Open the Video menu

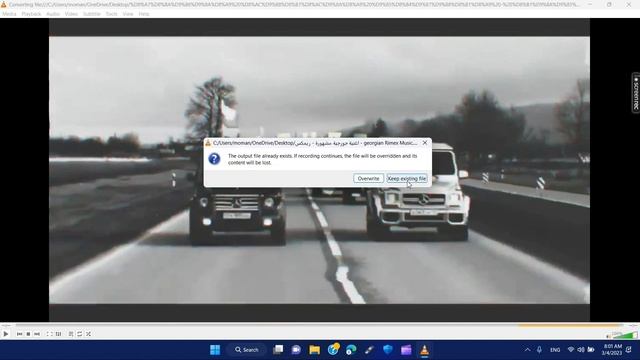pyautogui.click(x=71, y=14)
